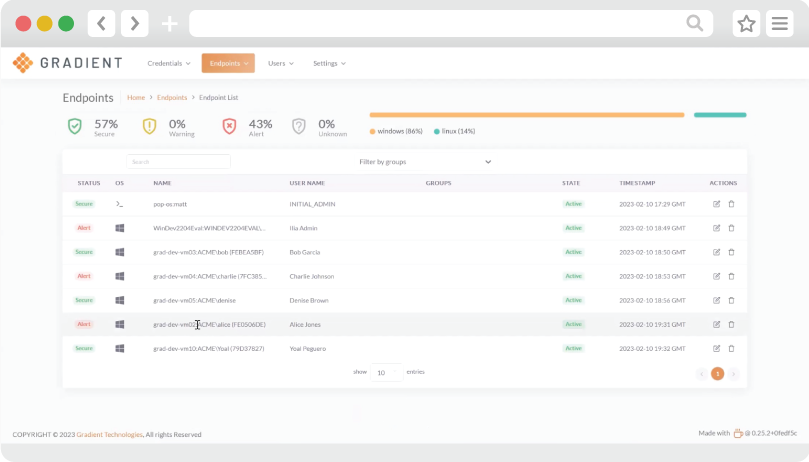Delete the Denise Brown endpoint

[x=731, y=300]
